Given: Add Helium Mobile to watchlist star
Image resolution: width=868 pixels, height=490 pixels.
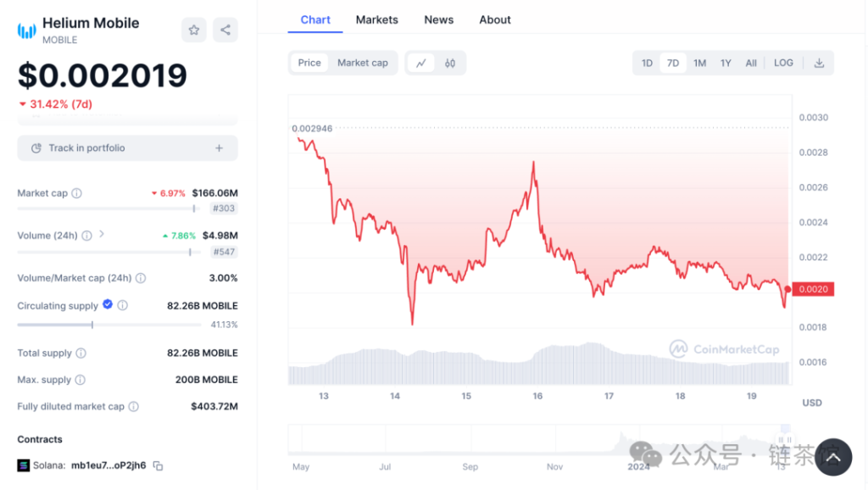Looking at the screenshot, I should [194, 30].
